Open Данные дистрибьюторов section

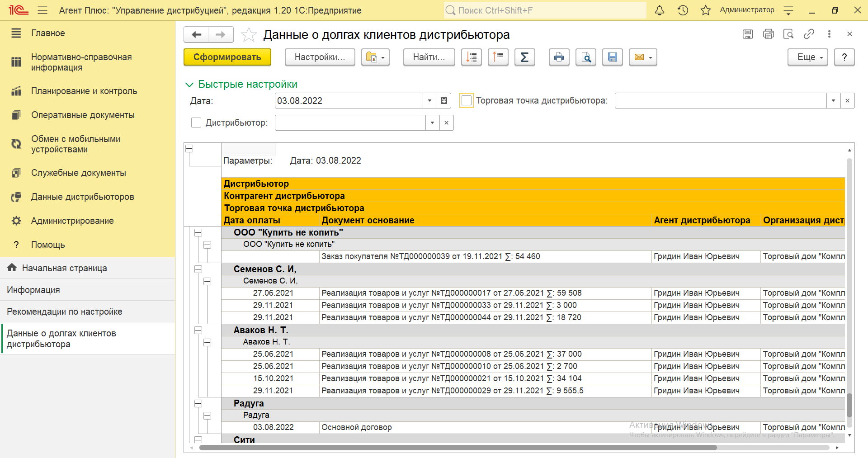(x=88, y=197)
